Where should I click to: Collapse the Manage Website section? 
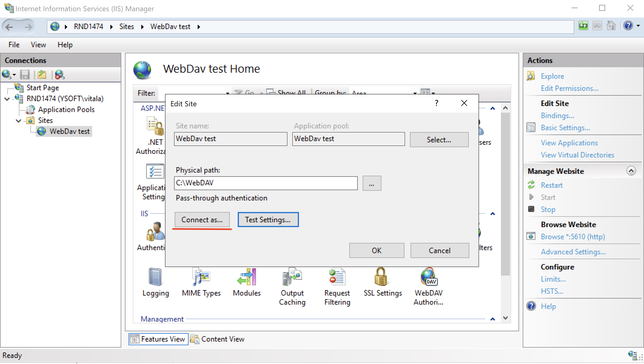point(632,171)
